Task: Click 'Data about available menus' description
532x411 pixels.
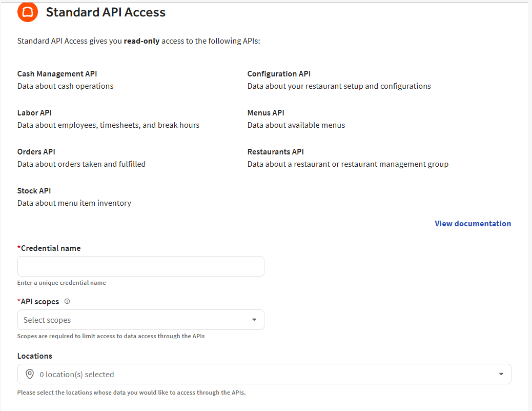Action: click(296, 125)
